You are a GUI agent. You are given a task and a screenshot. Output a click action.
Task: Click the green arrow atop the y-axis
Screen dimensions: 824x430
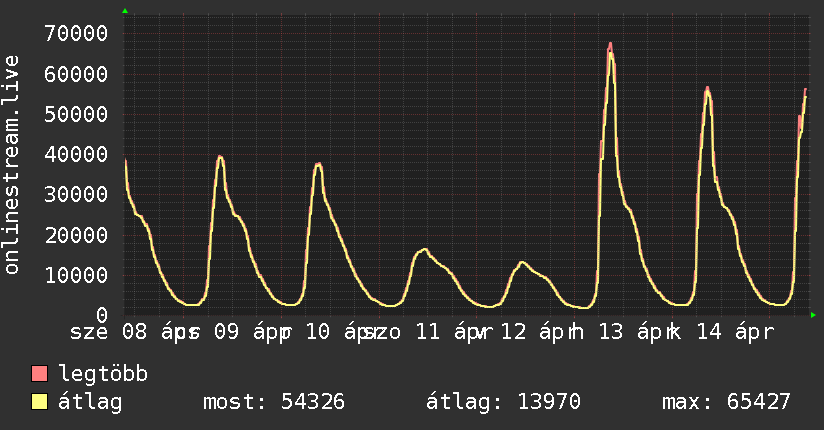point(125,11)
